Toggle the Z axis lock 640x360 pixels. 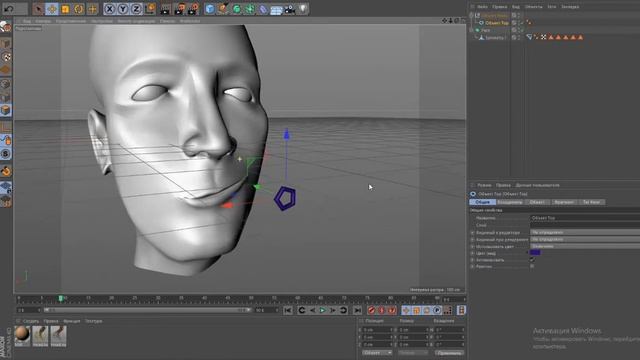136,9
